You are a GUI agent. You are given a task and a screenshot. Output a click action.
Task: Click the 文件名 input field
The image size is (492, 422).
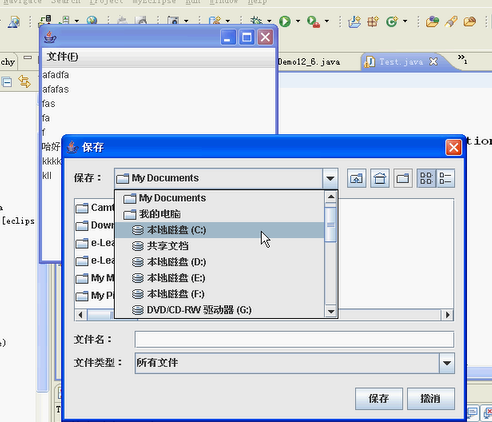(x=294, y=340)
